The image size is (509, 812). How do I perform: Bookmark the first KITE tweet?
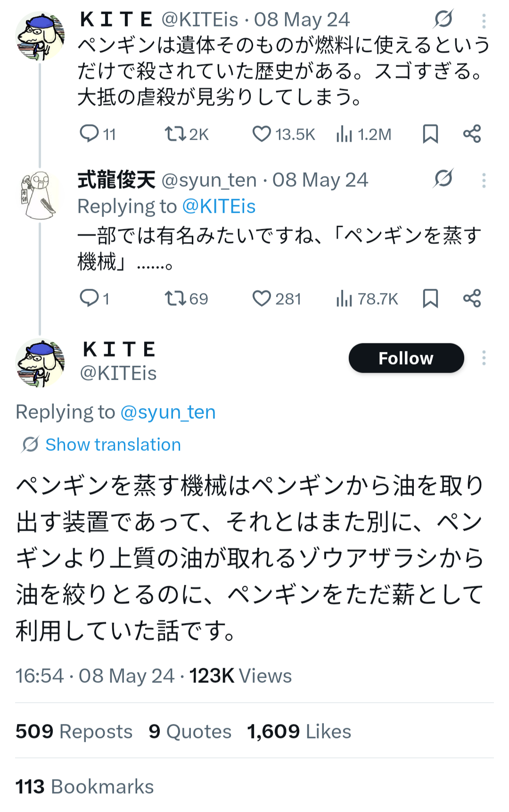[x=430, y=134]
